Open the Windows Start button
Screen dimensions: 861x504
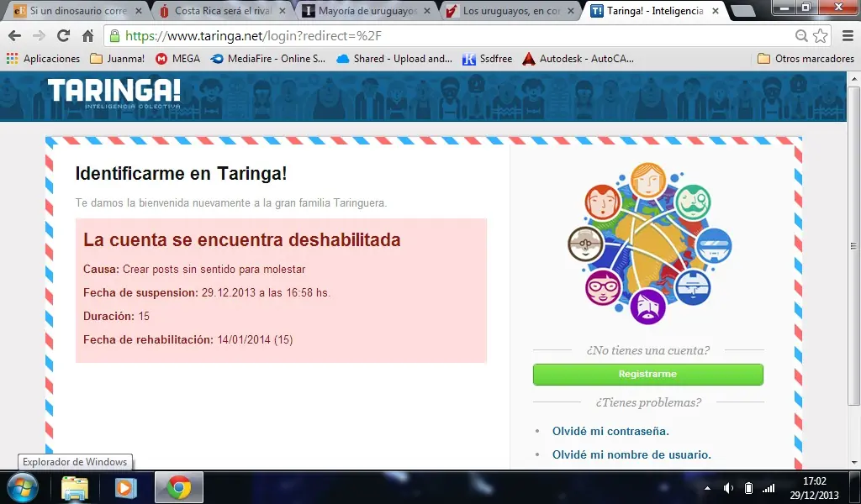[x=22, y=487]
